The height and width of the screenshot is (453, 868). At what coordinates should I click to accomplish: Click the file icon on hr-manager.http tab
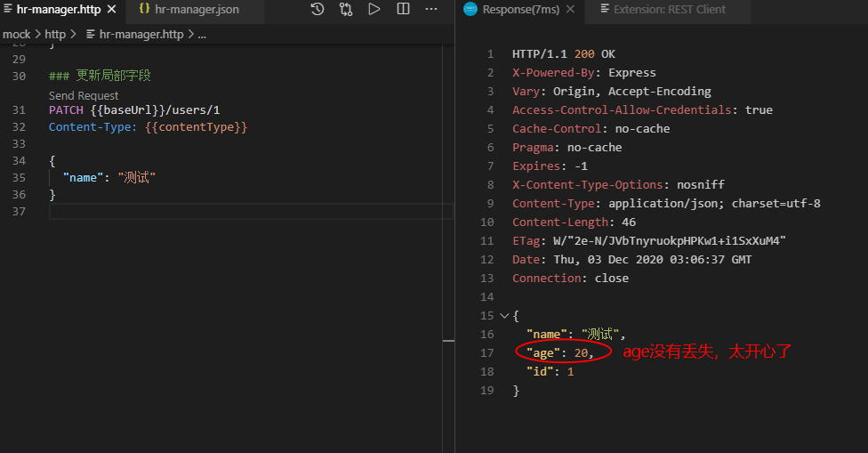click(8, 10)
